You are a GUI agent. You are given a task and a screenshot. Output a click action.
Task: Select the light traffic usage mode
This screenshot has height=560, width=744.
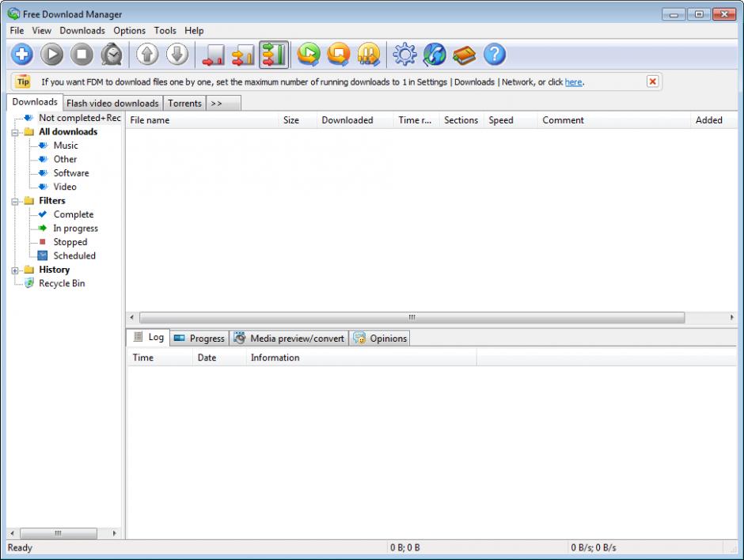(x=214, y=55)
